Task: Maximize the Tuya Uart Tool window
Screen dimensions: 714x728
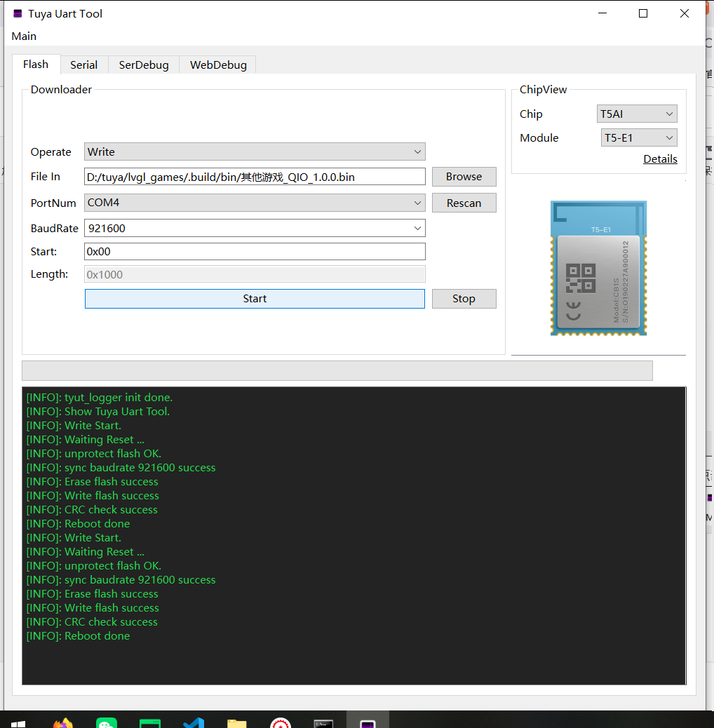Action: coord(643,13)
